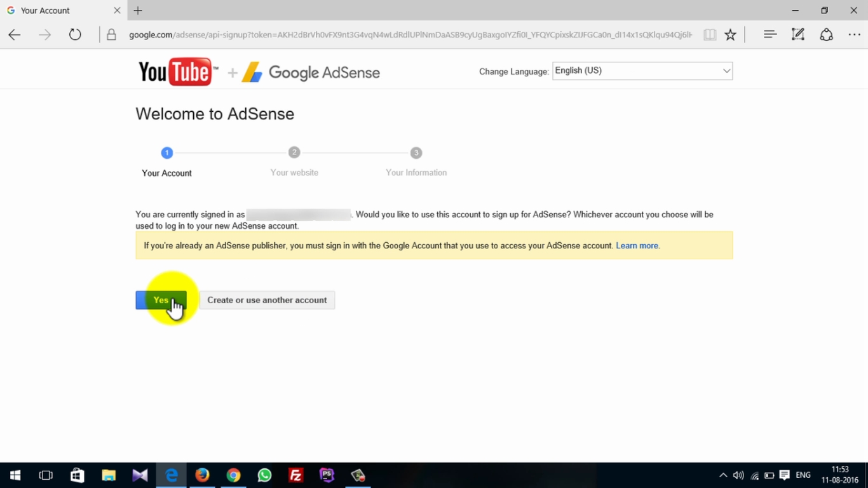The image size is (868, 488).
Task: Click the padlock site security icon
Action: pyautogui.click(x=111, y=35)
